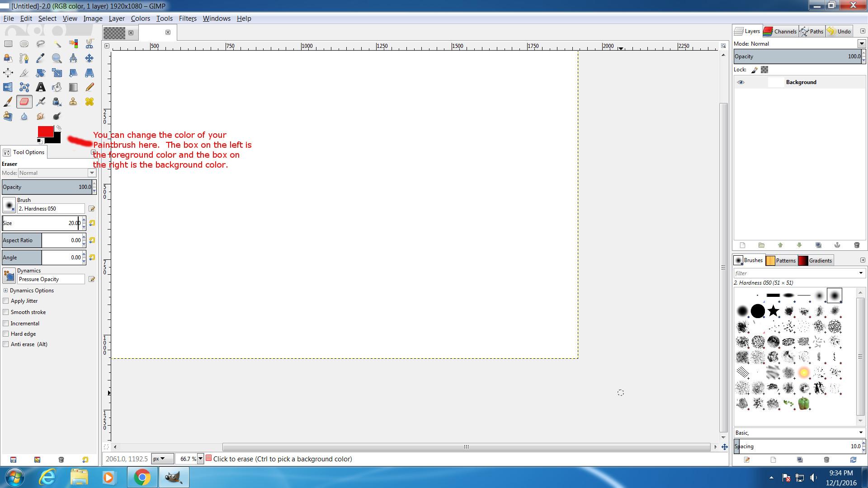Select the Color Picker eyedropper tool
This screenshot has height=488, width=868.
(x=41, y=58)
